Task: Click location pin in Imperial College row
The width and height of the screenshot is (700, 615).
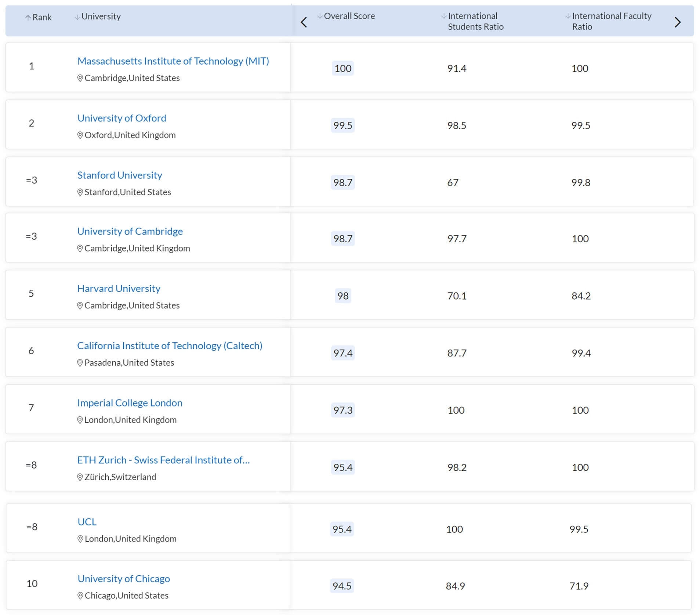Action: pos(80,420)
